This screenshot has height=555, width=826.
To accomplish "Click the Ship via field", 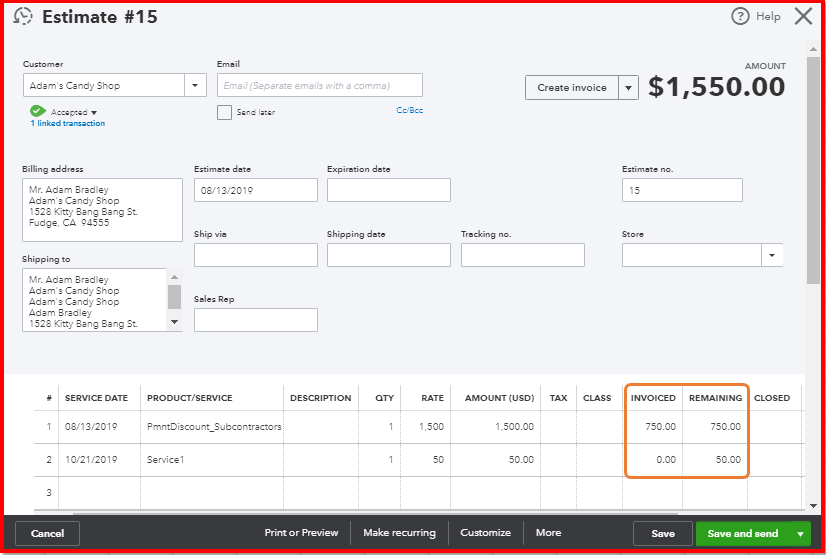I will point(255,255).
